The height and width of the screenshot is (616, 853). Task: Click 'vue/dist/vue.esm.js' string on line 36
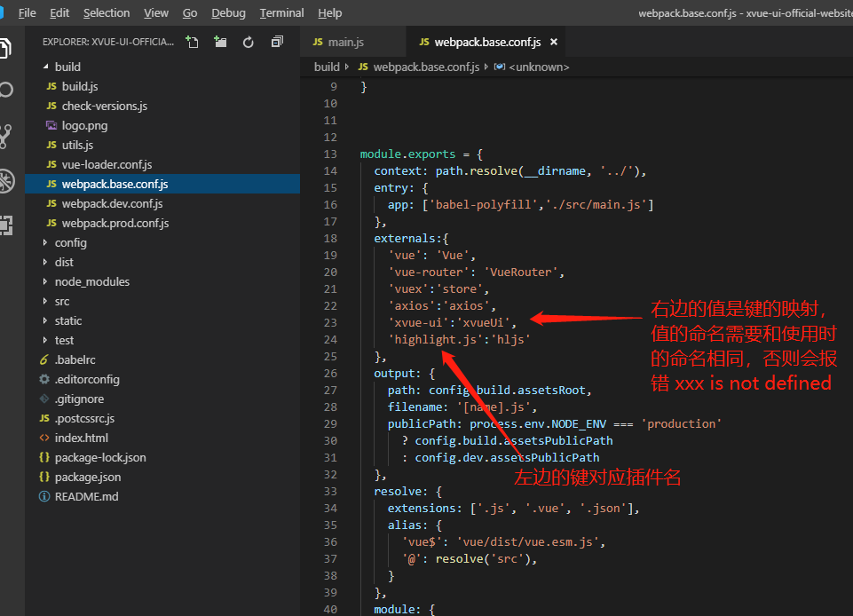[x=527, y=542]
